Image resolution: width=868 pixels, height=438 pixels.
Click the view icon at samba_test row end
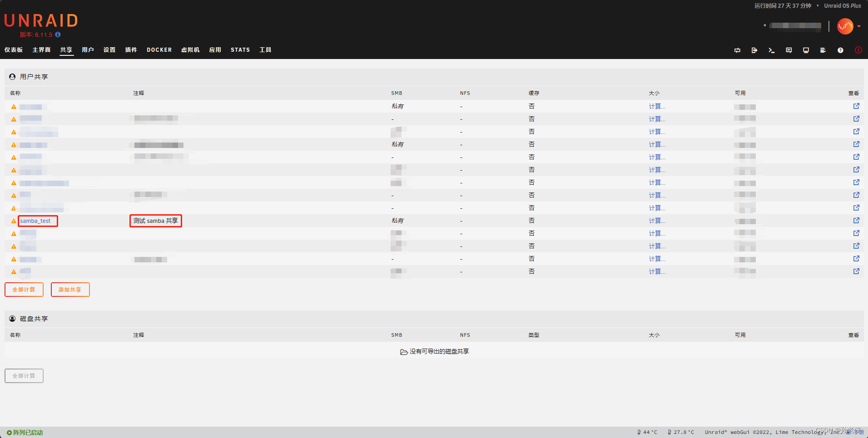[856, 220]
